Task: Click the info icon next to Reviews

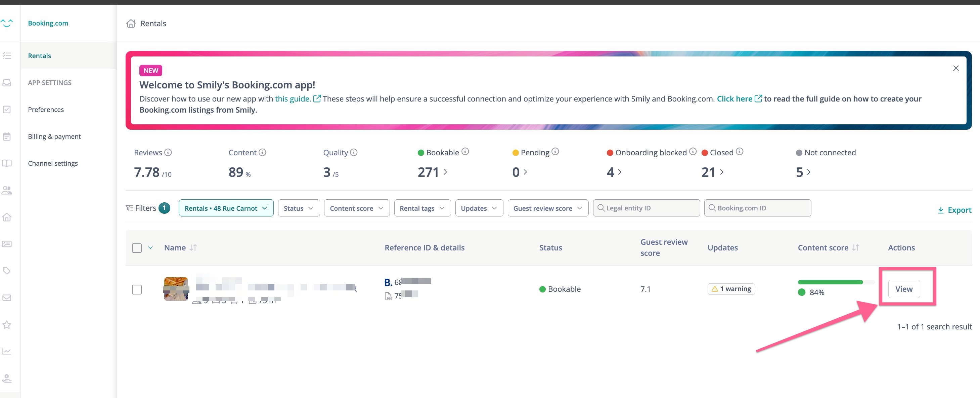Action: pyautogui.click(x=168, y=152)
